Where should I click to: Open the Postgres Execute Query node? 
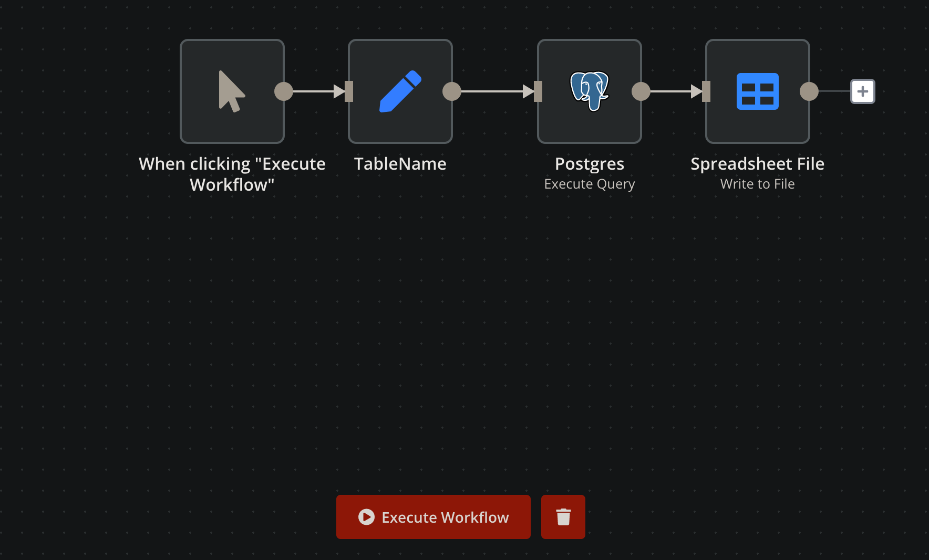coord(589,91)
